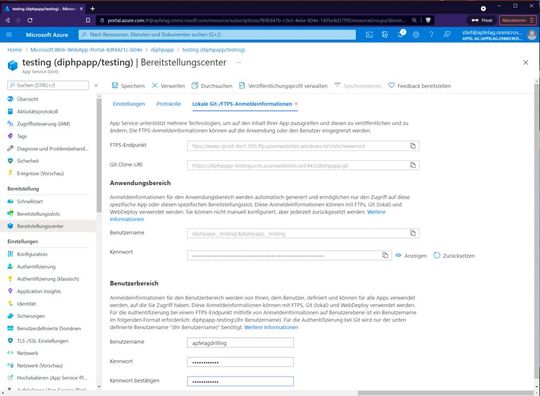Open Authentifizierung (klassisch)
The height and width of the screenshot is (396, 540).
pyautogui.click(x=48, y=279)
